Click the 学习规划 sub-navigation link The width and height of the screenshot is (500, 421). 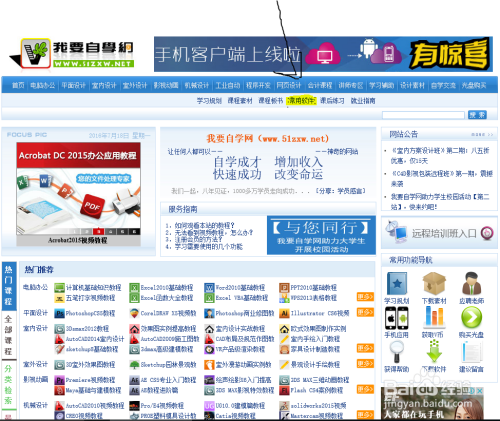click(209, 101)
